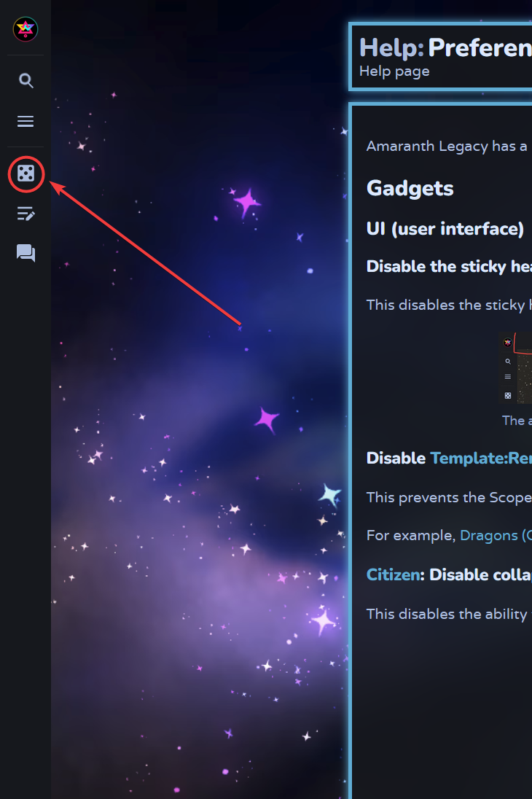Open the hamburger menu icon

point(26,121)
